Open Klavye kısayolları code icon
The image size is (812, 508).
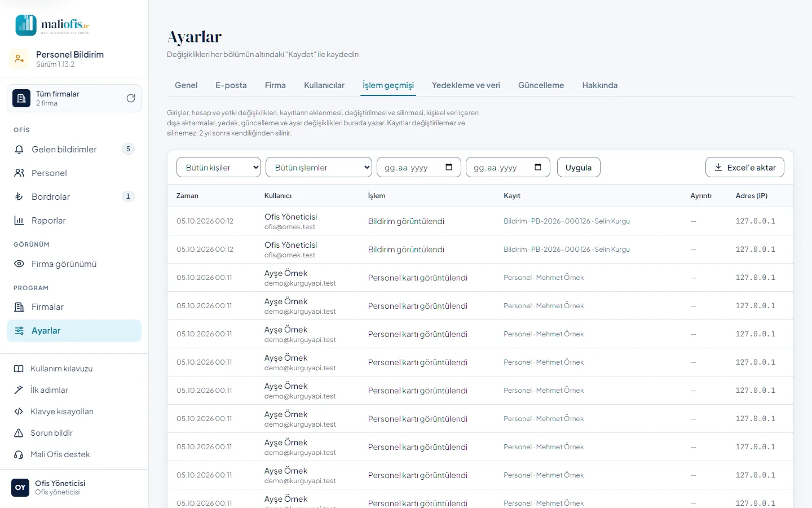pyautogui.click(x=19, y=411)
